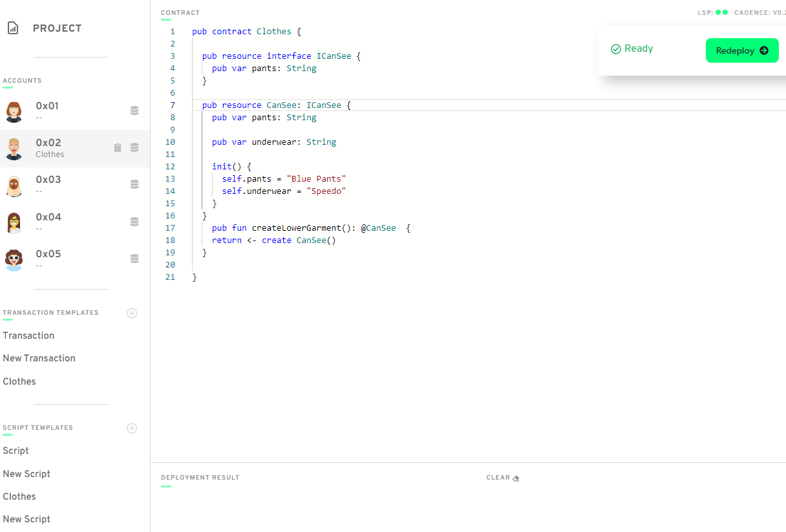Click the avatar of account 0x04
786x532 pixels.
coord(14,222)
